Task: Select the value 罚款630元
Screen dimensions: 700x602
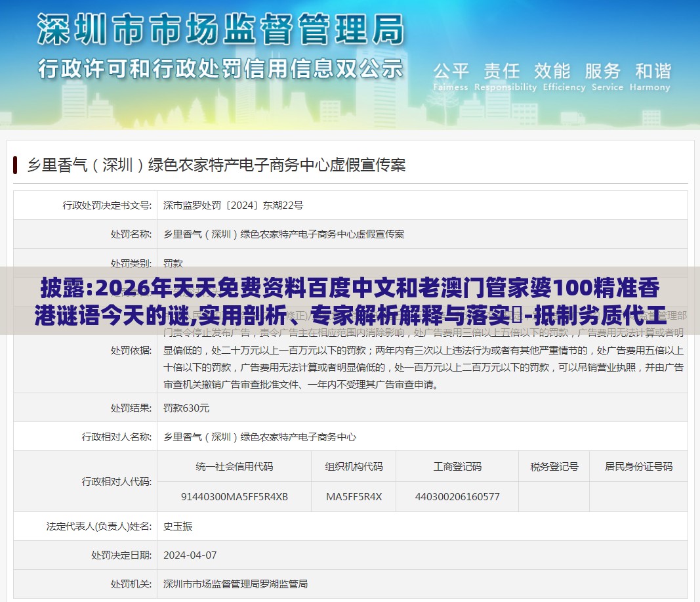Action: tap(186, 408)
